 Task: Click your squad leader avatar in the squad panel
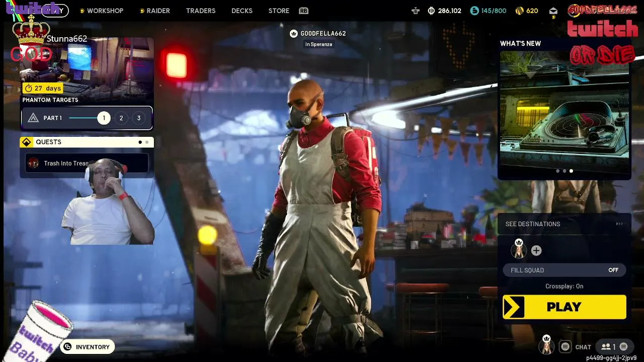coord(519,249)
